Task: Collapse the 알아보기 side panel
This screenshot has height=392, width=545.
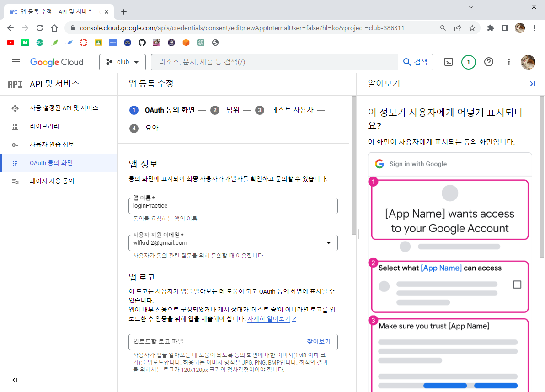Action: click(532, 84)
